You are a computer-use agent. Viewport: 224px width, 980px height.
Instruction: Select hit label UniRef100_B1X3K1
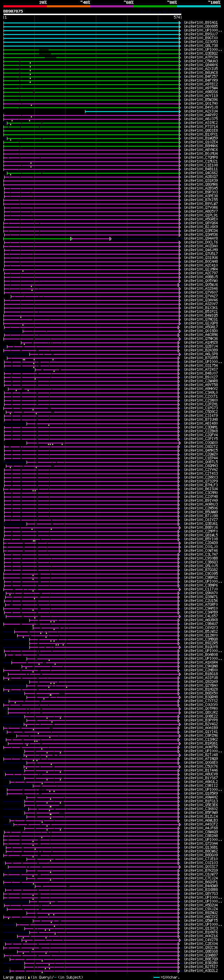201,308
